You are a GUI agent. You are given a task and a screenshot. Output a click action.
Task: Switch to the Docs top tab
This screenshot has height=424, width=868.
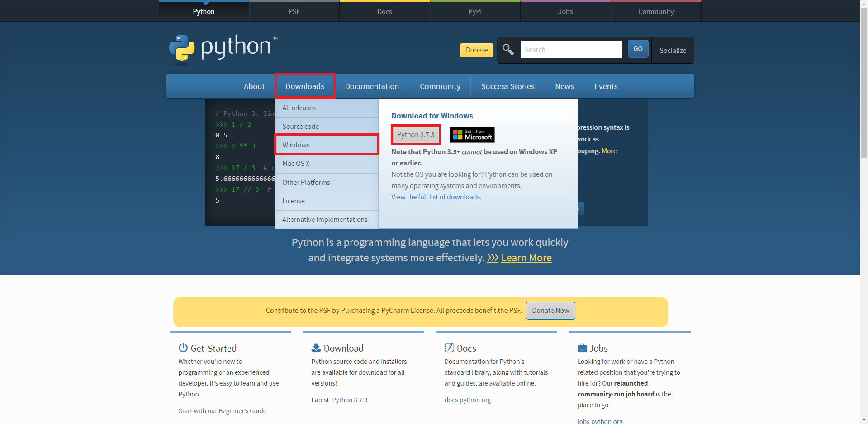(384, 11)
